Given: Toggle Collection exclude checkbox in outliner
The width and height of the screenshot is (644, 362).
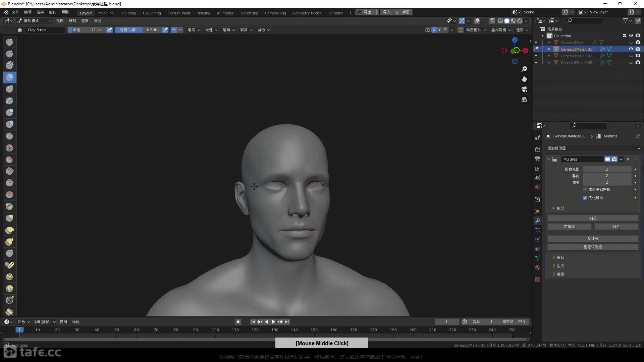Looking at the screenshot, I should click(x=625, y=36).
